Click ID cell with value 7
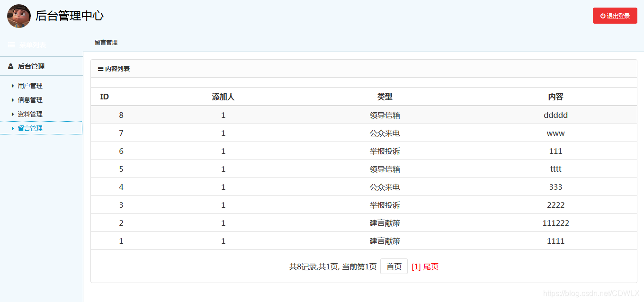The image size is (644, 302). pos(121,133)
